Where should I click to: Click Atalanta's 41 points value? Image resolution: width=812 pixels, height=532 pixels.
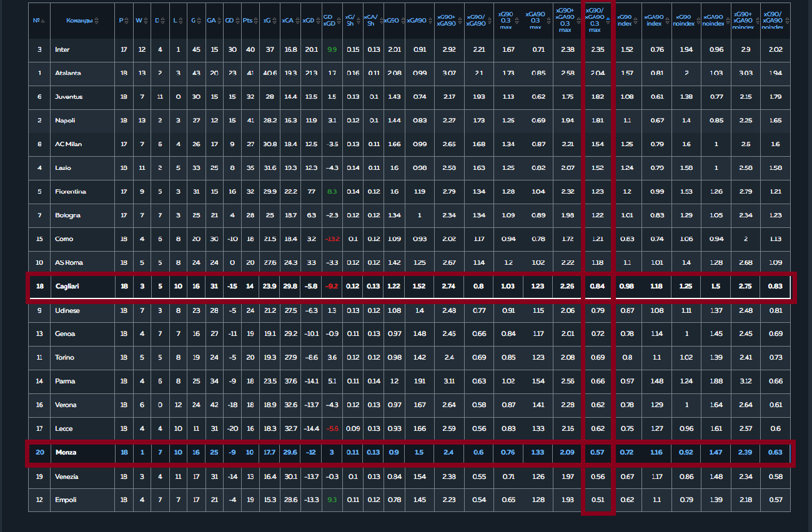[x=249, y=73]
